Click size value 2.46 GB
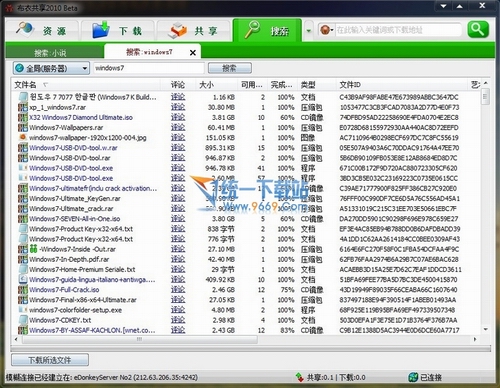Viewport: 500px width, 388px height. click(x=222, y=290)
